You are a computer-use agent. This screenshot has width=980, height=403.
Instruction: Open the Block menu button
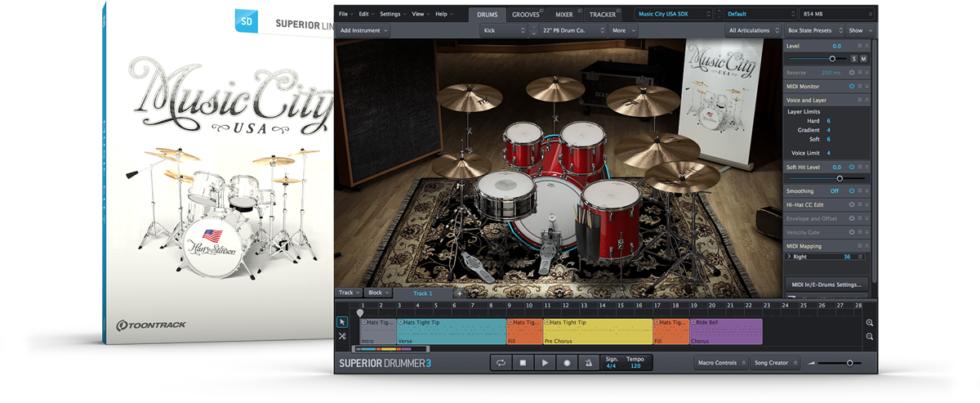coord(377,293)
